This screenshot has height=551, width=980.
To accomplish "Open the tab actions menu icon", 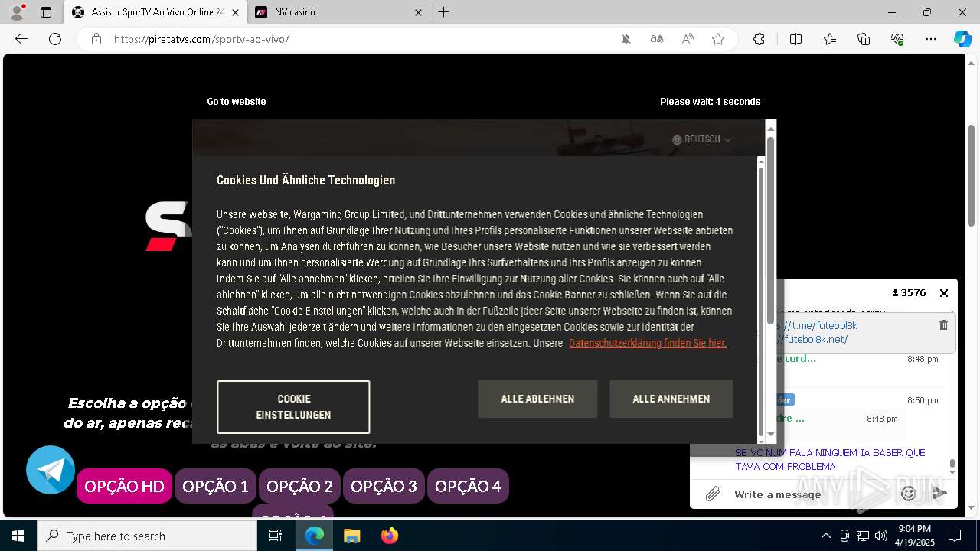I will coord(46,12).
